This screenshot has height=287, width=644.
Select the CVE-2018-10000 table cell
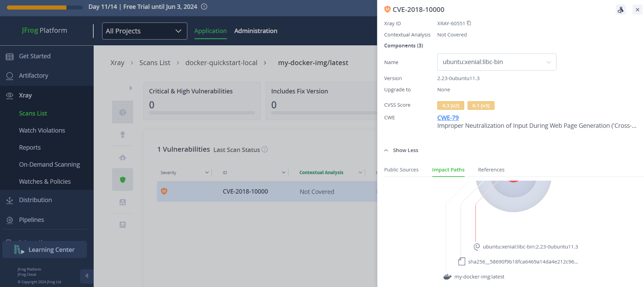[x=245, y=192]
